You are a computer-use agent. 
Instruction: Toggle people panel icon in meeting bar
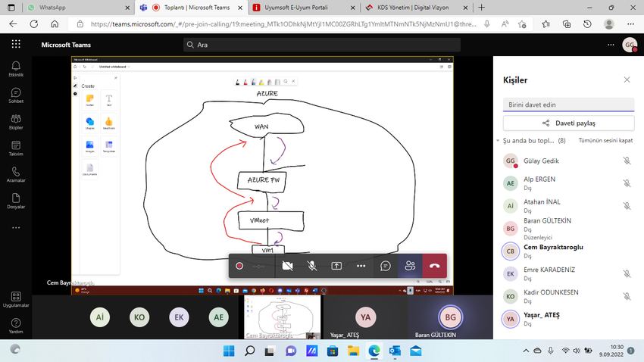(410, 266)
